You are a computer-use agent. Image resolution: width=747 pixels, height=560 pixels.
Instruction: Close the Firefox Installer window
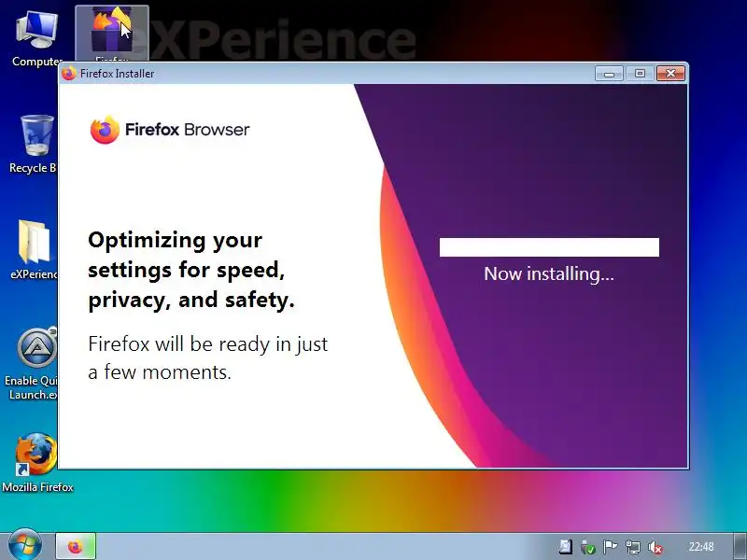[x=670, y=74]
